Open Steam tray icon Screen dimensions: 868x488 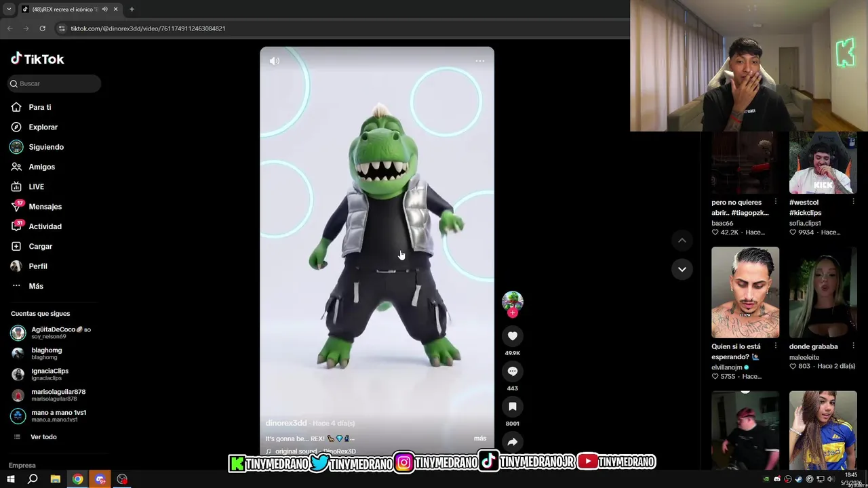pos(799,479)
